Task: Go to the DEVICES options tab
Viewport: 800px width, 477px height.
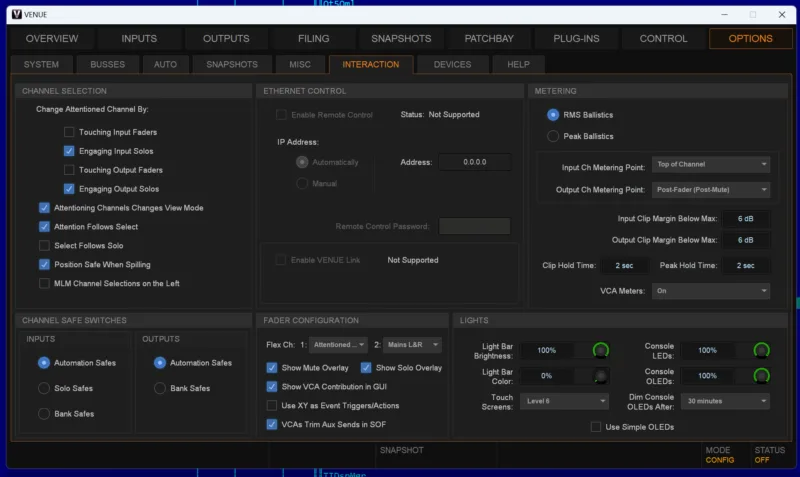Action: point(453,65)
